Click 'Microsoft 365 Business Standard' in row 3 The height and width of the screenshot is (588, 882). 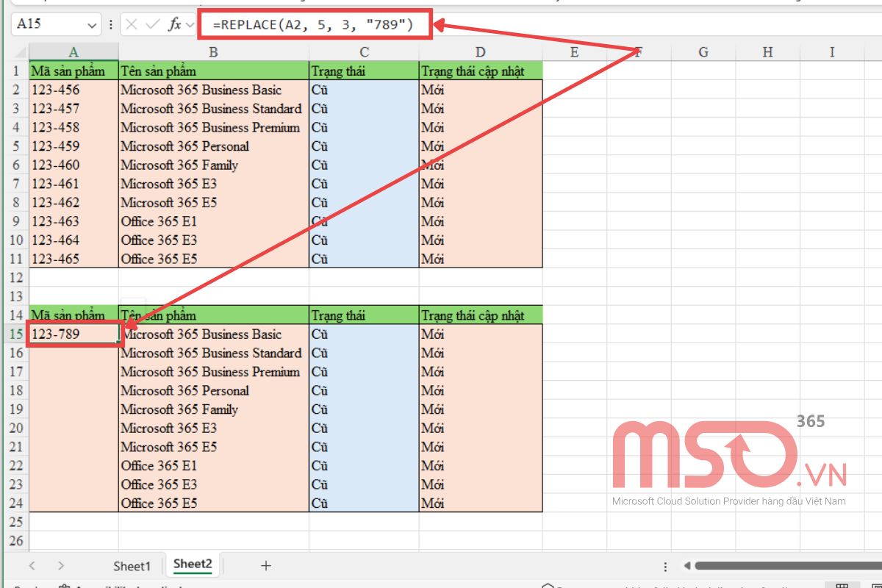tap(213, 109)
